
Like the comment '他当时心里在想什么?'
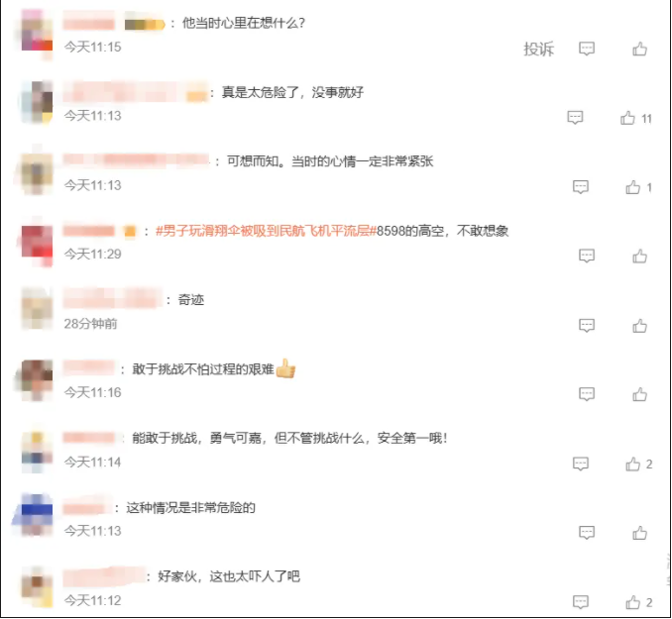[x=639, y=49]
